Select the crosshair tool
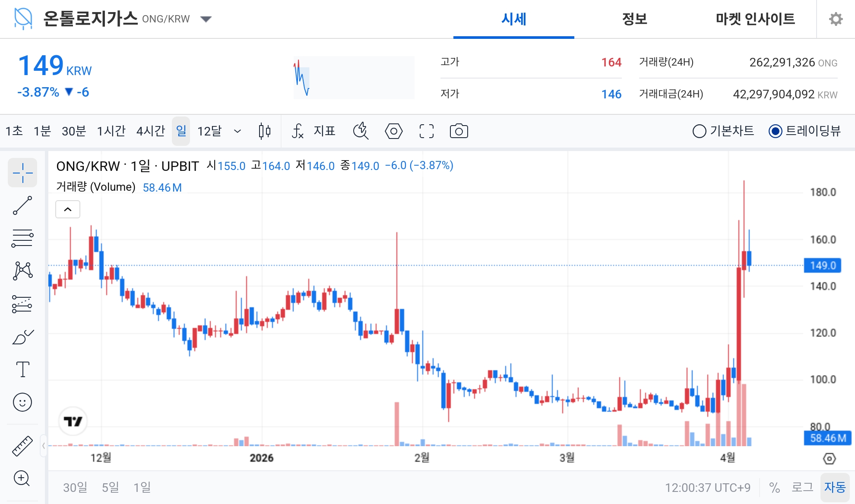 point(22,173)
